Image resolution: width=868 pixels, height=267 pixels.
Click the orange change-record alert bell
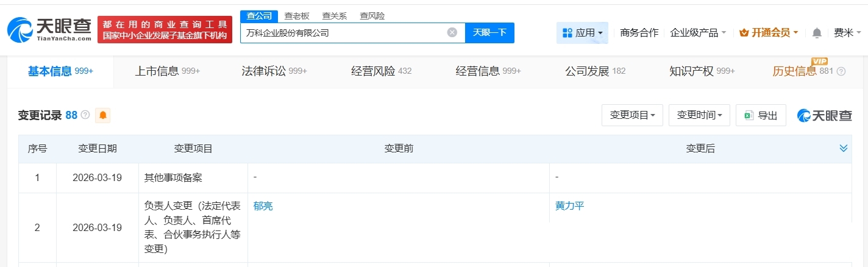coord(102,115)
